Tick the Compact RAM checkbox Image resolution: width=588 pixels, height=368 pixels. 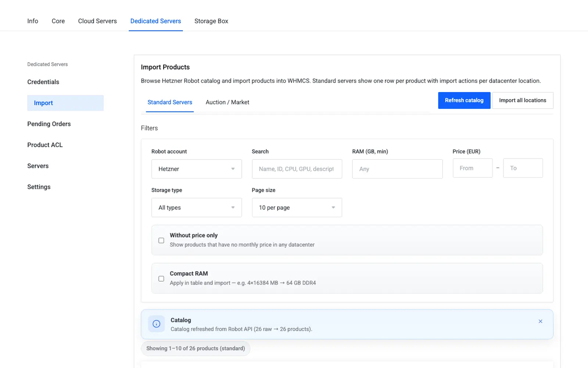click(161, 279)
